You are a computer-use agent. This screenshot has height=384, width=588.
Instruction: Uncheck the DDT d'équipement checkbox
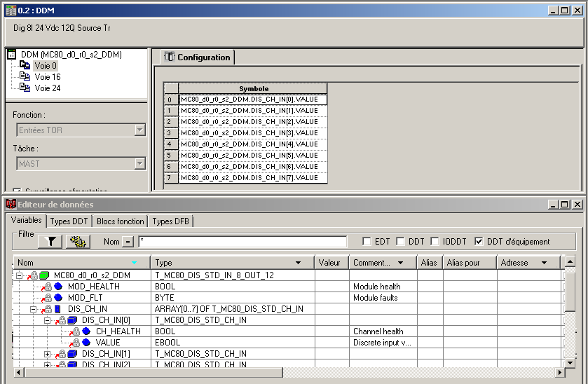point(479,242)
